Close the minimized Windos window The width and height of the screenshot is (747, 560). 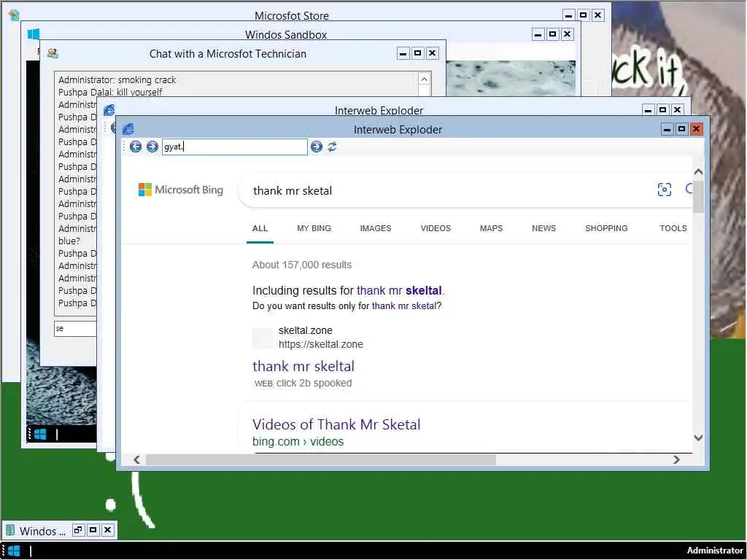[108, 530]
